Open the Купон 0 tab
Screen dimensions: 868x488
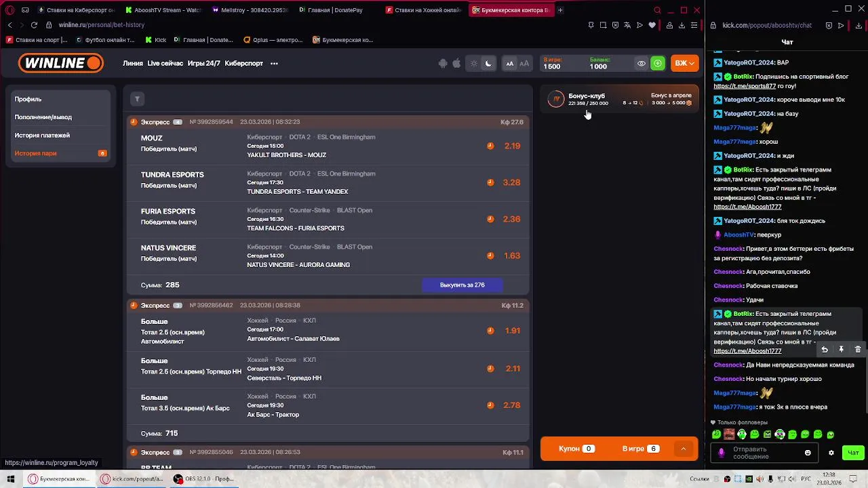click(576, 449)
